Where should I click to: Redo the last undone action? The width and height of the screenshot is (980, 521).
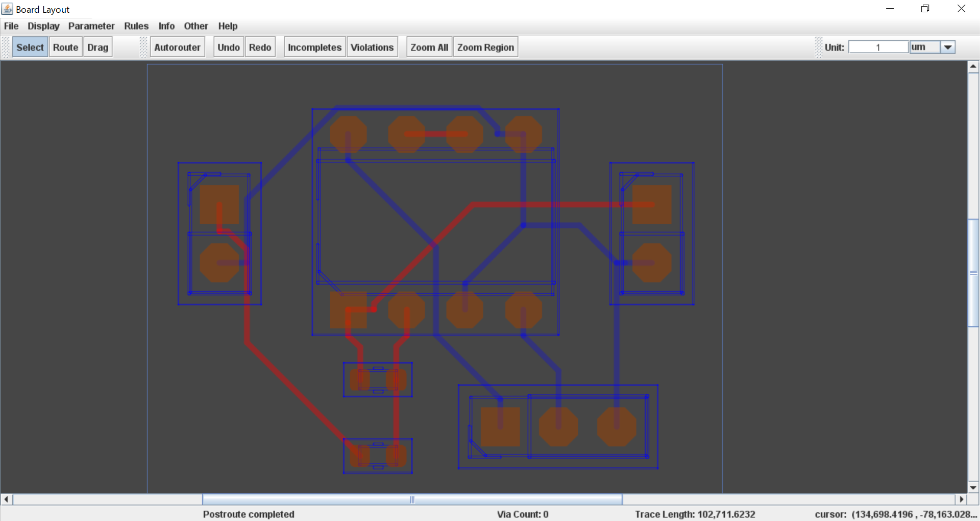tap(260, 46)
